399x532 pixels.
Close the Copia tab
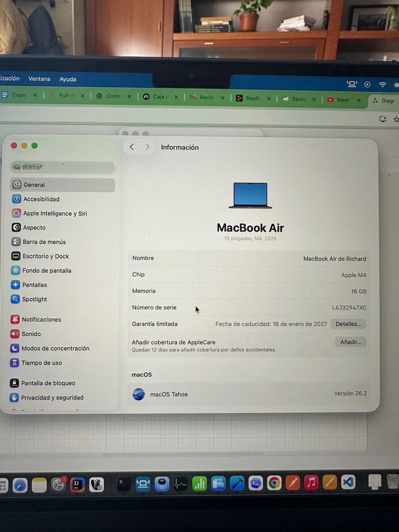point(35,95)
